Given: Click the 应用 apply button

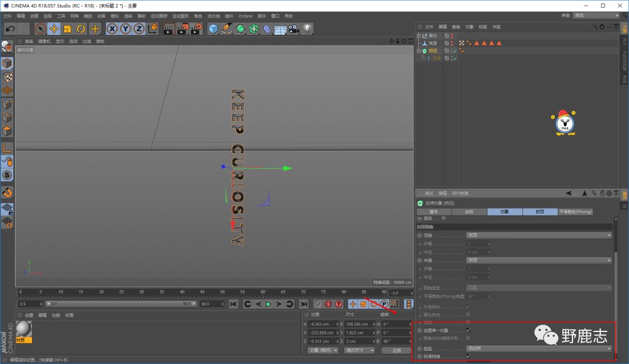Looking at the screenshot, I should coord(397,351).
